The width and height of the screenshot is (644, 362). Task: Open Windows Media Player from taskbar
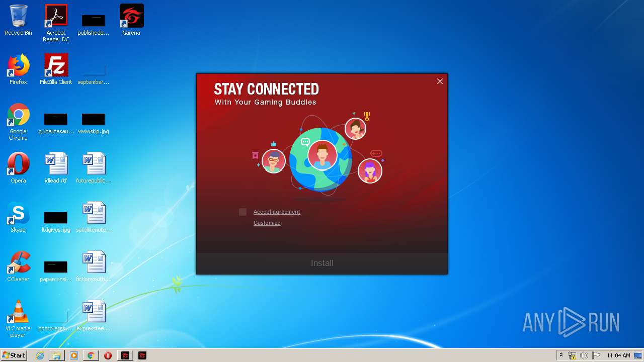pos(74,355)
